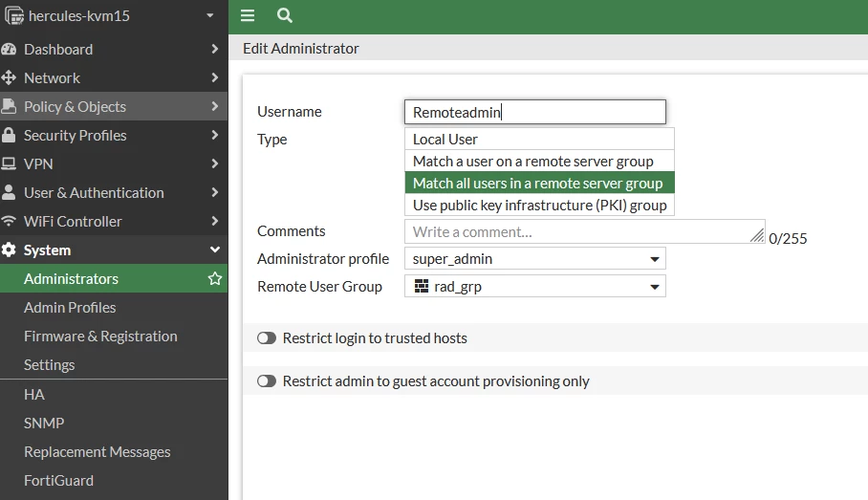
Task: Expand the VPN menu chevron
Action: click(215, 163)
